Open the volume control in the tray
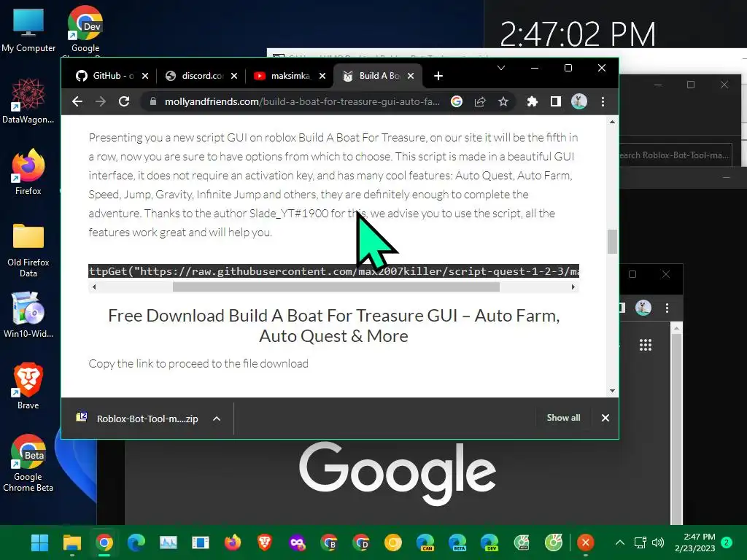 (658, 542)
